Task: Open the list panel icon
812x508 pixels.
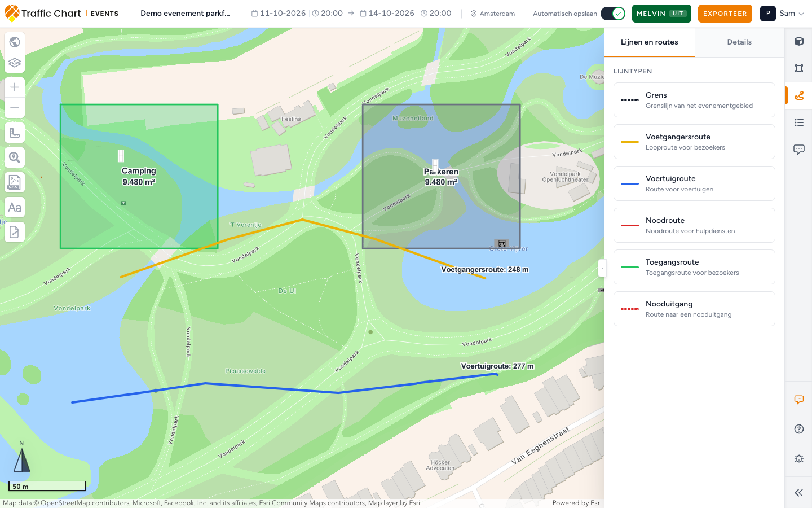Action: 798,122
